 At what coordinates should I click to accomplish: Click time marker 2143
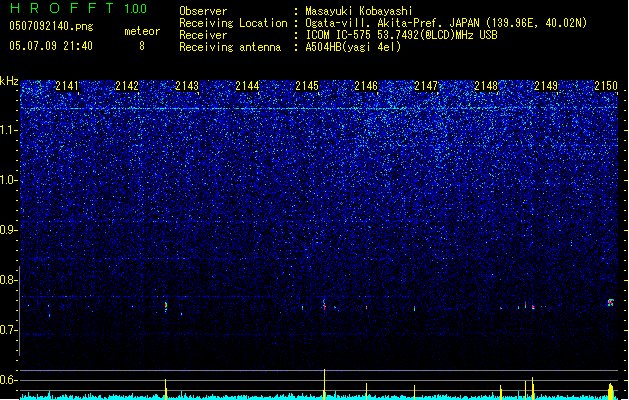[x=187, y=85]
